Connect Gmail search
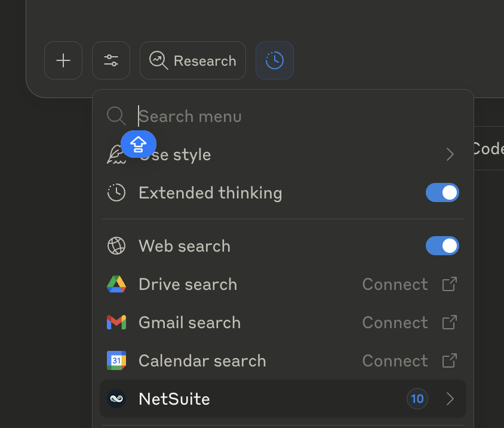Screen dimensions: 504x428 [395, 323]
